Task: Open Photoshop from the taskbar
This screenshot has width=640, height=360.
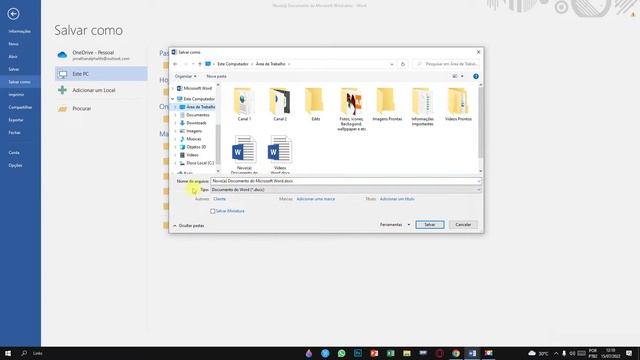Action: click(358, 353)
